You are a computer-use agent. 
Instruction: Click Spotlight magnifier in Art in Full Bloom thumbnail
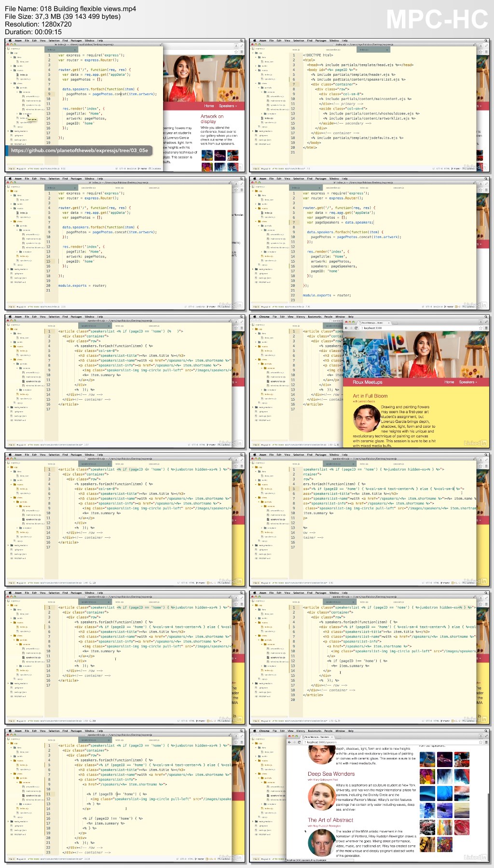coord(486,317)
